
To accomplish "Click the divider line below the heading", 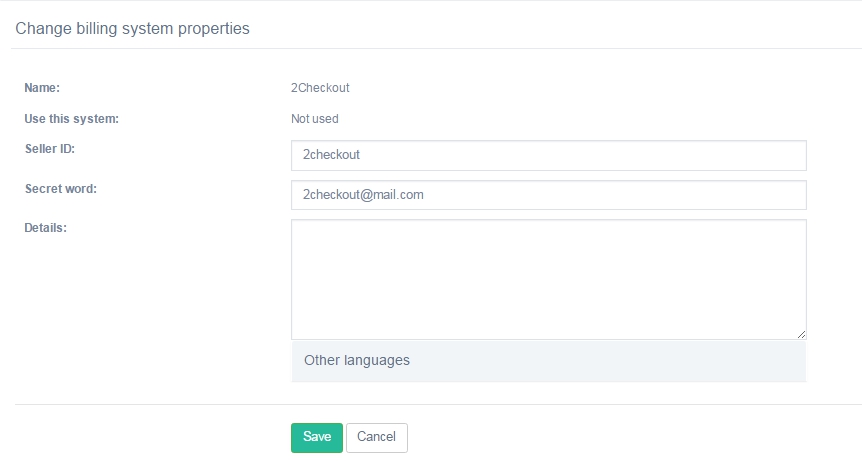I will [436, 48].
